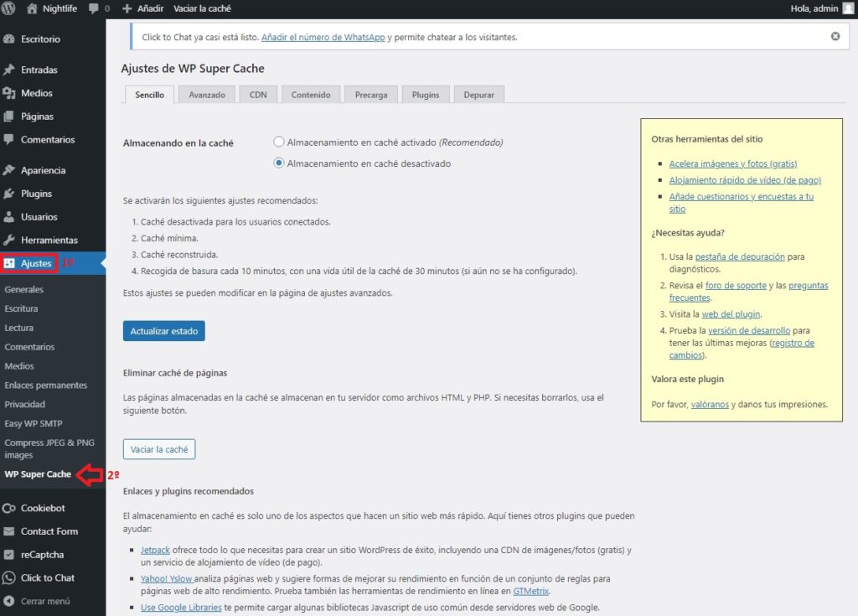
Task: Click the valóranos rating link
Action: (x=710, y=404)
